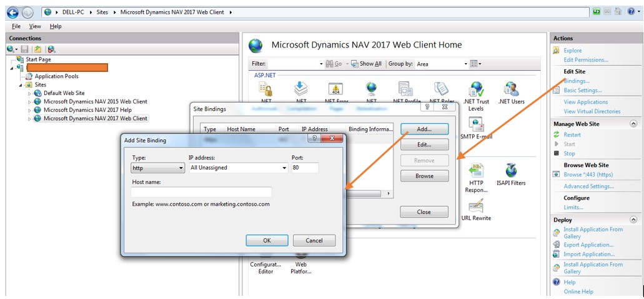Viewport: 644px width, 299px height.
Task: Click the green refresh icon top-right
Action: (x=597, y=12)
